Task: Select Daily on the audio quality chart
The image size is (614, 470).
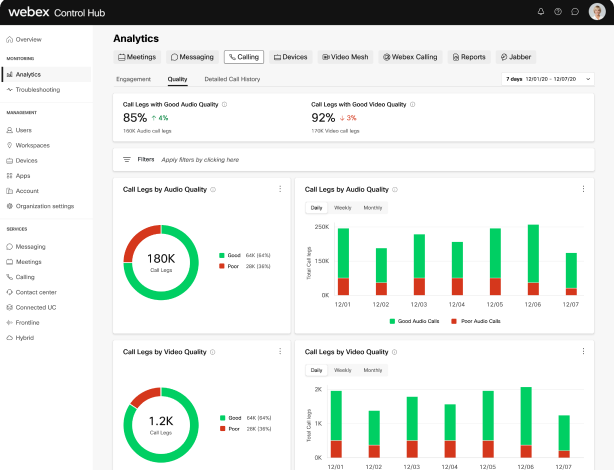Action: tap(316, 208)
